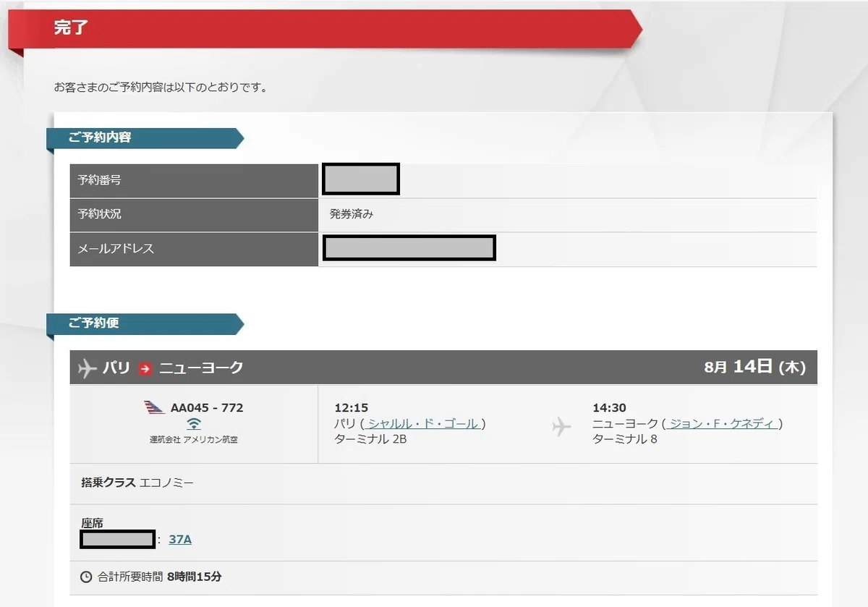Click the red arrow between パリ and ニューヨーク

pyautogui.click(x=145, y=368)
